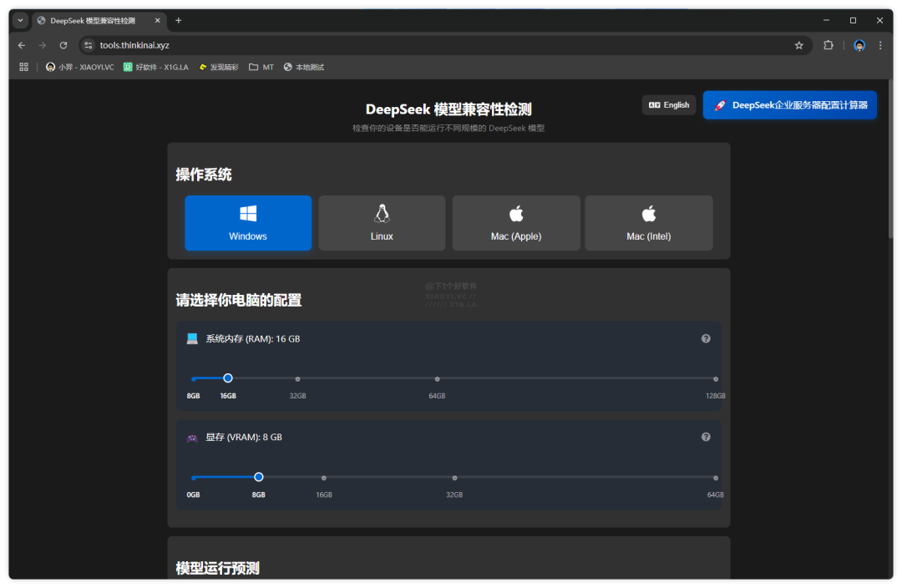Open help tooltip for system RAM
This screenshot has height=588, width=902.
tap(706, 339)
